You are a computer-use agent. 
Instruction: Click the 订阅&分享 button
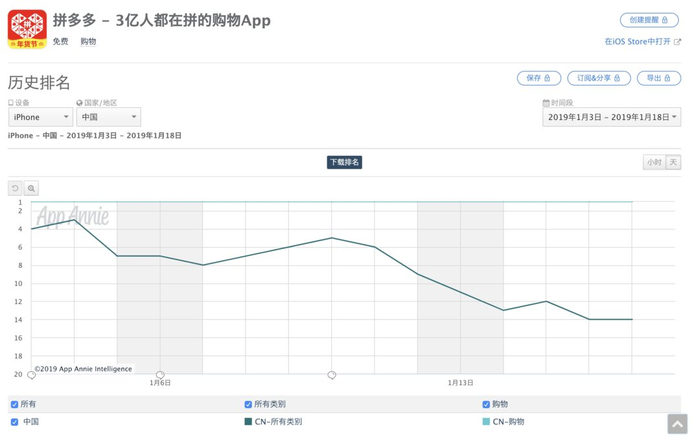[599, 78]
